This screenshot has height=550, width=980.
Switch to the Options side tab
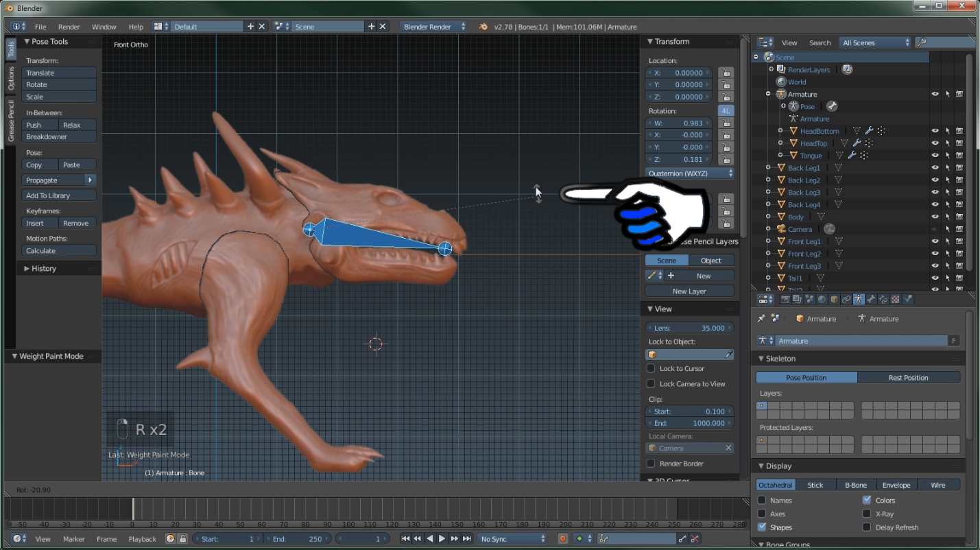11,79
